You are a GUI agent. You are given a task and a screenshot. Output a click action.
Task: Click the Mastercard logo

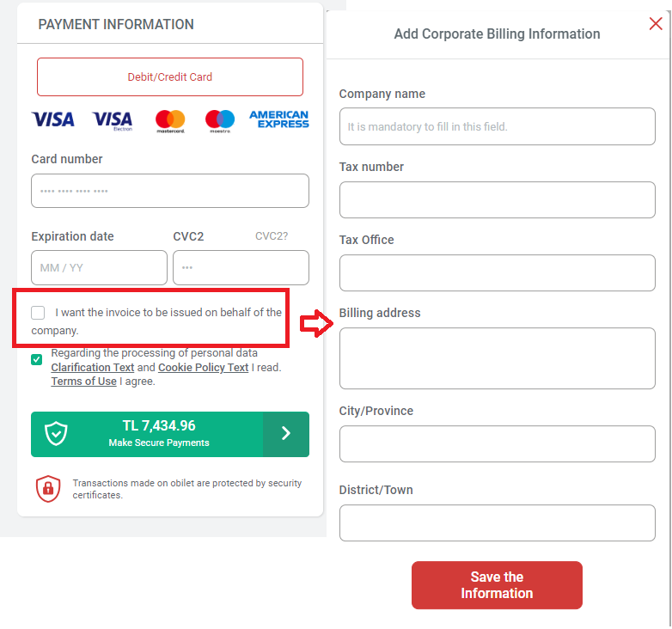pos(170,121)
